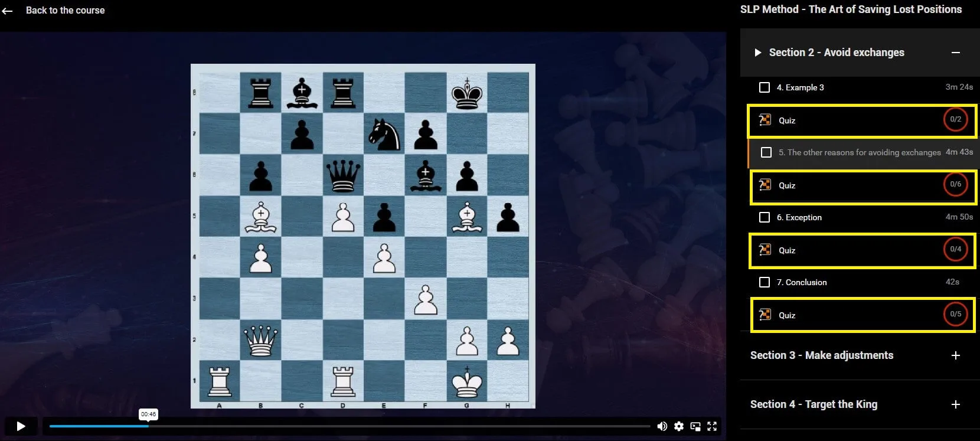Expand Section 3 - Make adjustments
980x441 pixels.
pyautogui.click(x=955, y=355)
